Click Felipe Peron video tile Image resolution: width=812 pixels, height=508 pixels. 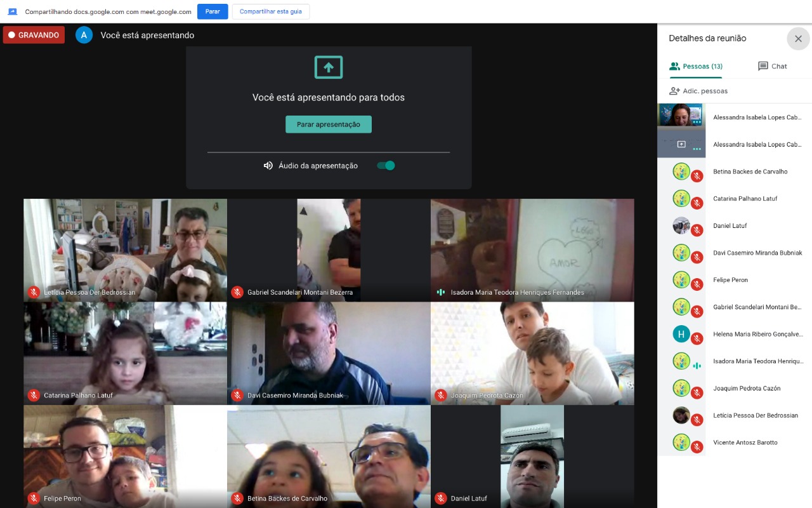(x=125, y=457)
